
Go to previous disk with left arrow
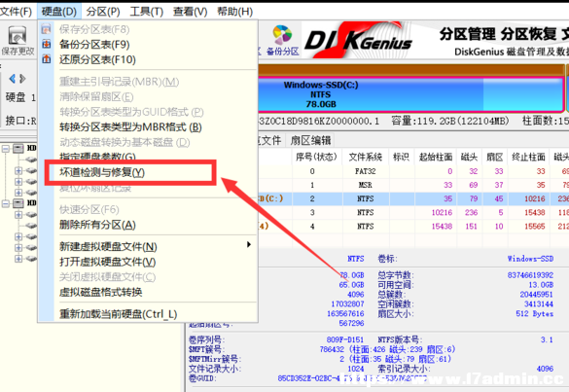[x=13, y=79]
